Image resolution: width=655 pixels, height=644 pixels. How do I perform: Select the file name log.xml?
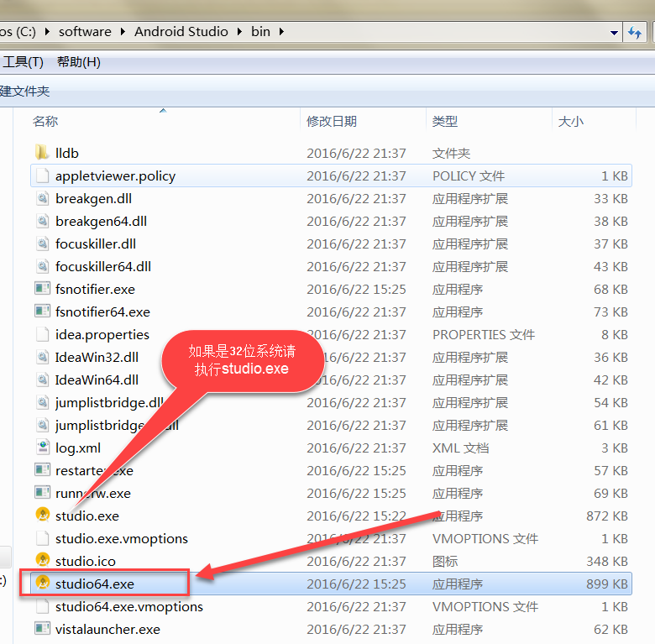pyautogui.click(x=78, y=448)
